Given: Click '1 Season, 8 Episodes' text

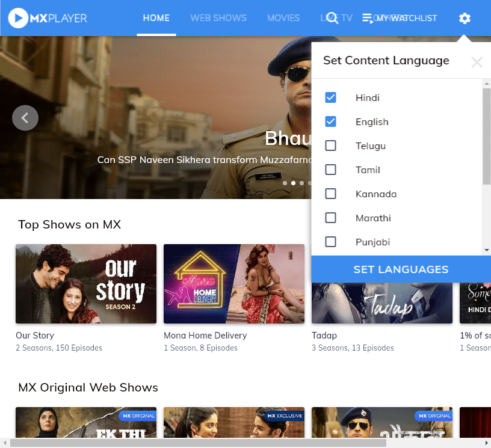Looking at the screenshot, I should [201, 348].
